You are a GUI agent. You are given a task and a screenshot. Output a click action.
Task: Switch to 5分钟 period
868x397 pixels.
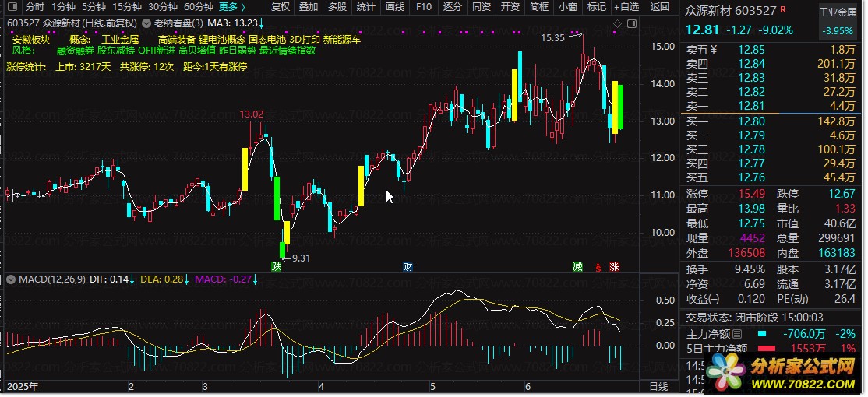[x=94, y=7]
